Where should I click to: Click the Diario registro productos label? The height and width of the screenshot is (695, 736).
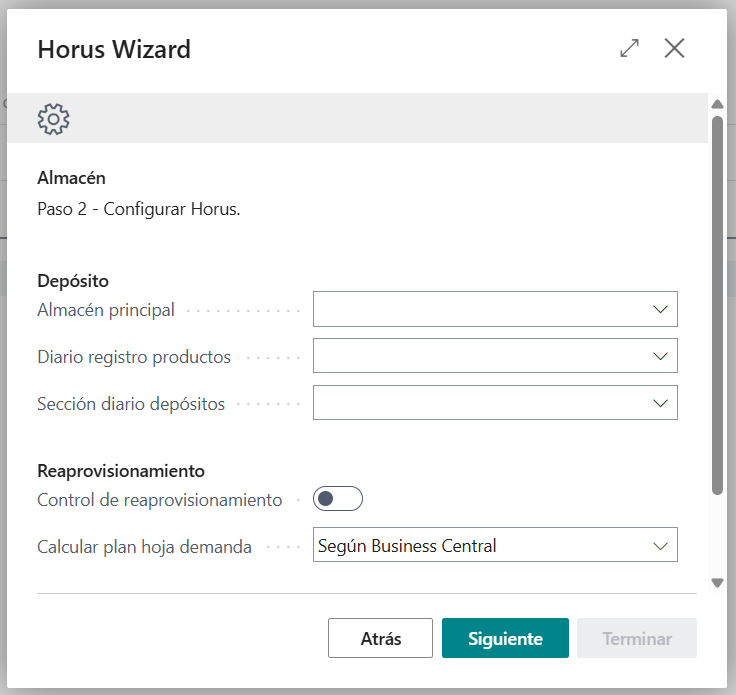(134, 357)
